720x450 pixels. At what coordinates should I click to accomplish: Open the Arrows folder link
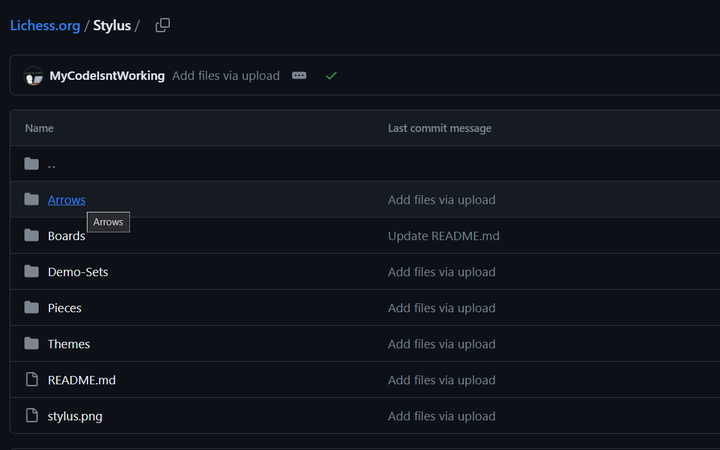click(x=67, y=200)
